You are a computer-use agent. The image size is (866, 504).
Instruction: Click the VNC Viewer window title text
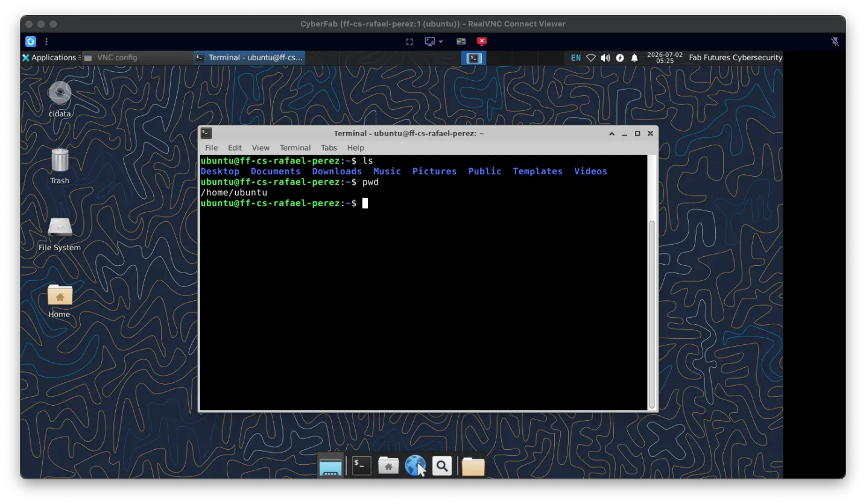[x=433, y=24]
